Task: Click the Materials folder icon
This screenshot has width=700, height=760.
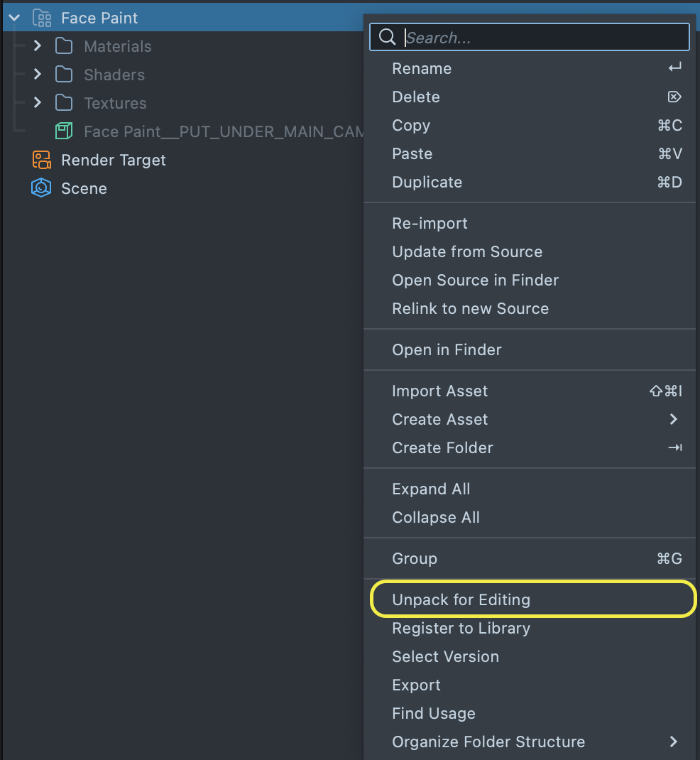Action: (x=64, y=46)
